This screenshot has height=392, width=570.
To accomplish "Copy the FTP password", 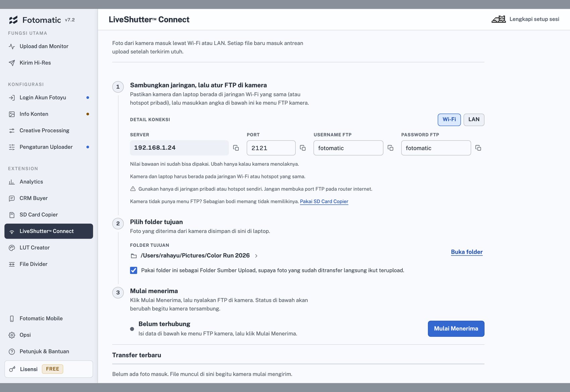I will coord(478,148).
